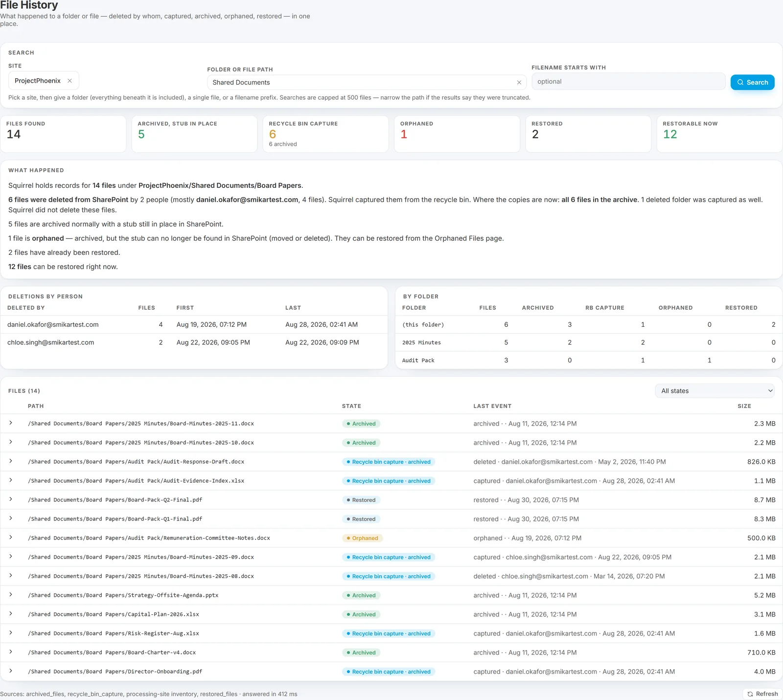Click the Archived, Stub in Place card
The height and width of the screenshot is (700, 783).
(x=194, y=134)
